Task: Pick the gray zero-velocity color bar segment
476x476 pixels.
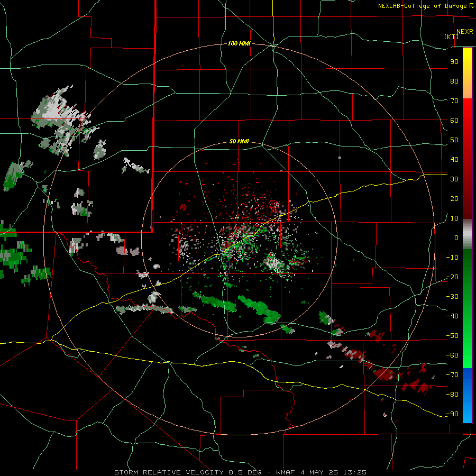Action: coord(467,234)
